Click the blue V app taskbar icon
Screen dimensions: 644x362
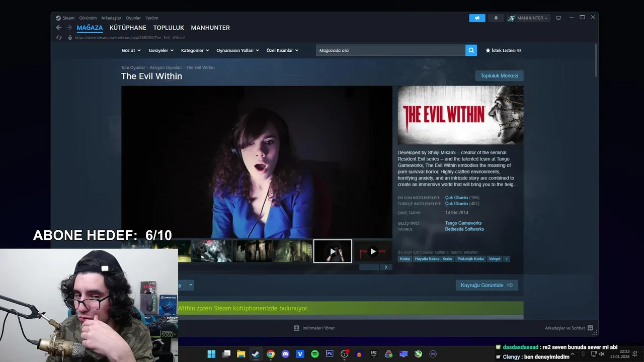tap(300, 354)
